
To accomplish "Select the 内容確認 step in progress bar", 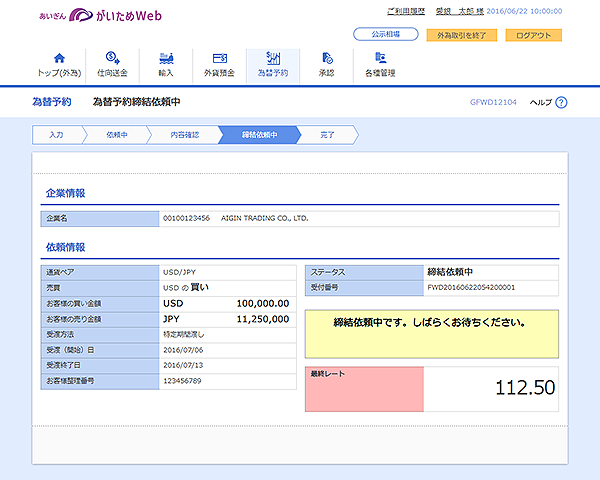I will 185,135.
